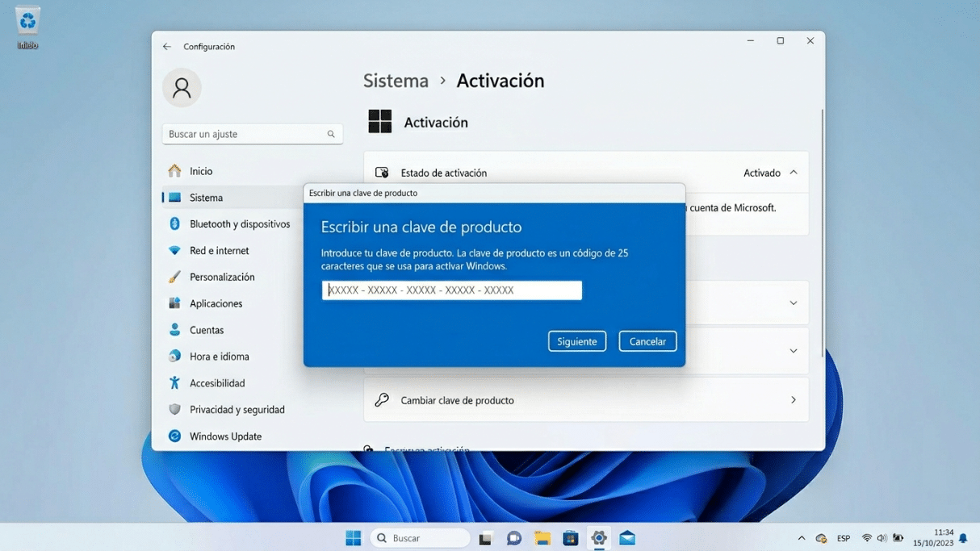Open Settings gear on taskbar
The image size is (980, 551).
tap(599, 538)
